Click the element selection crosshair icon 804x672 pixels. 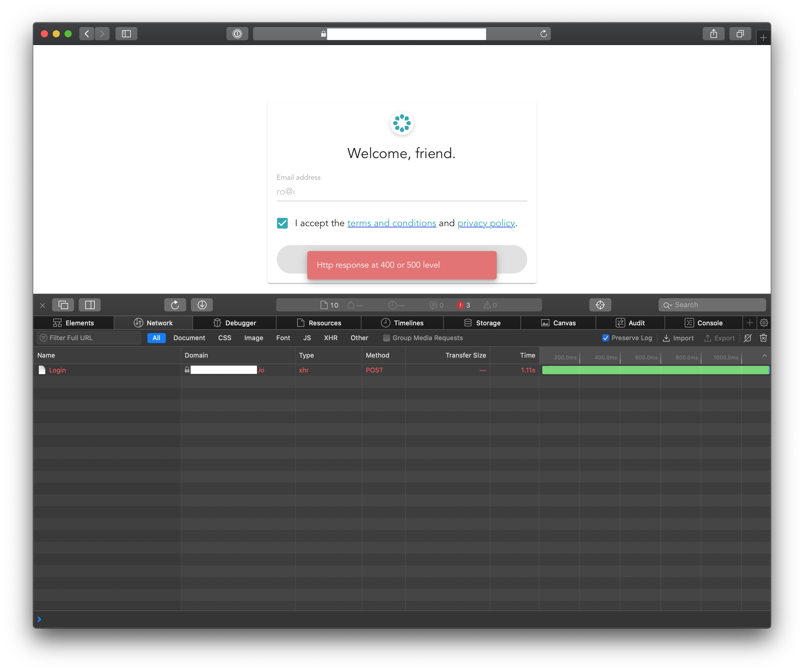(600, 305)
